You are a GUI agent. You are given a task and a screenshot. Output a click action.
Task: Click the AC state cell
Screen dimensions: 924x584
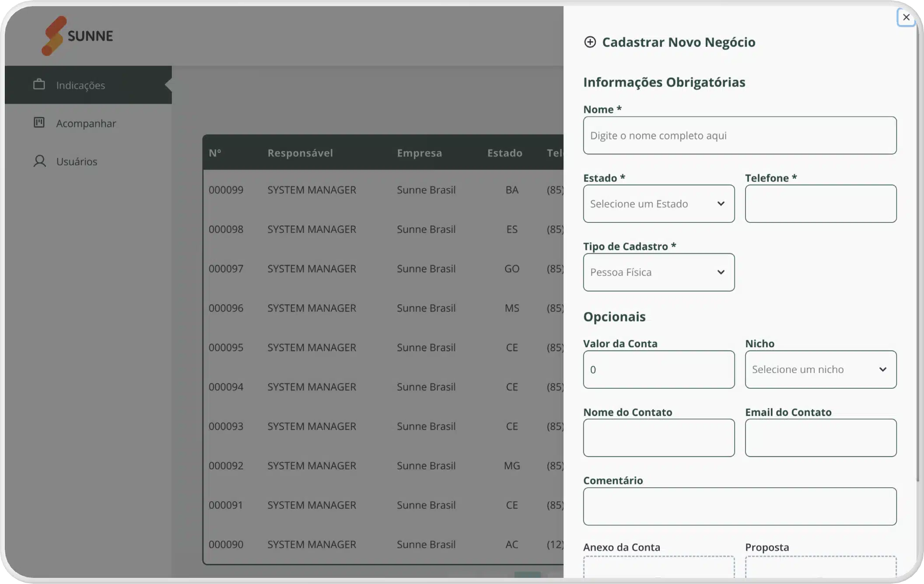pyautogui.click(x=512, y=545)
